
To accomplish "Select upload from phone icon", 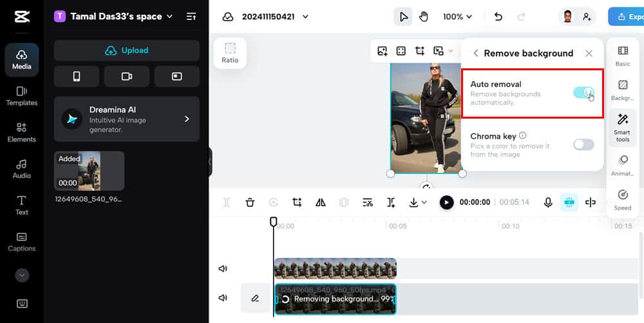I will tap(77, 77).
